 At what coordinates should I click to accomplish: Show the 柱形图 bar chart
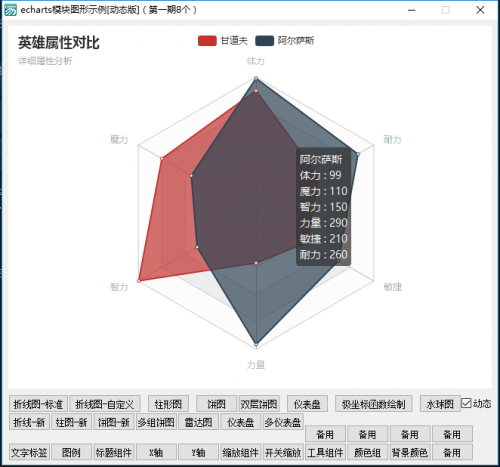(x=168, y=404)
